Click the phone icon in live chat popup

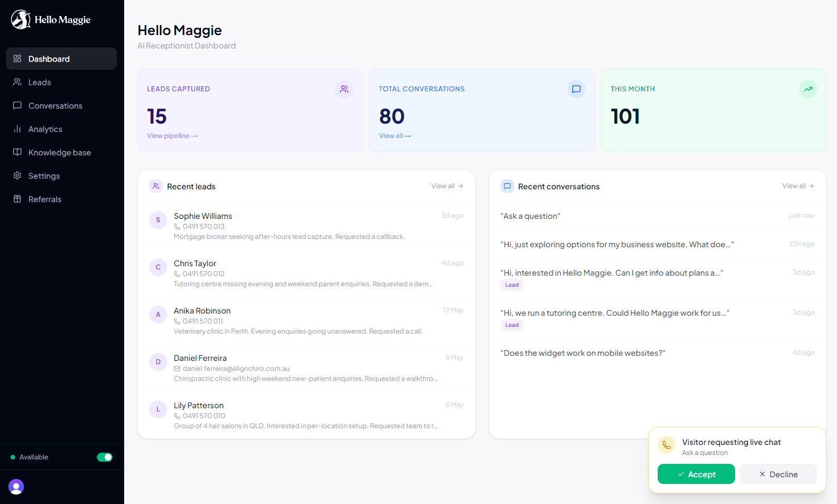click(667, 445)
